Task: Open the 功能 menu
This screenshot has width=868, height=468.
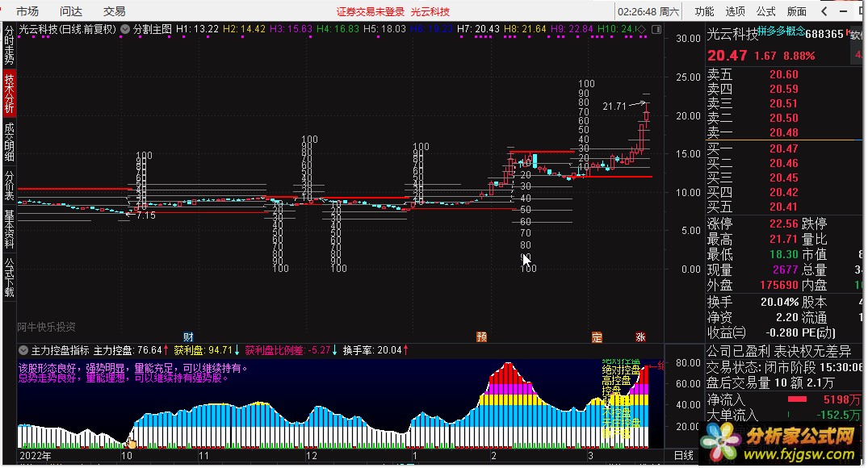Action: click(x=704, y=11)
